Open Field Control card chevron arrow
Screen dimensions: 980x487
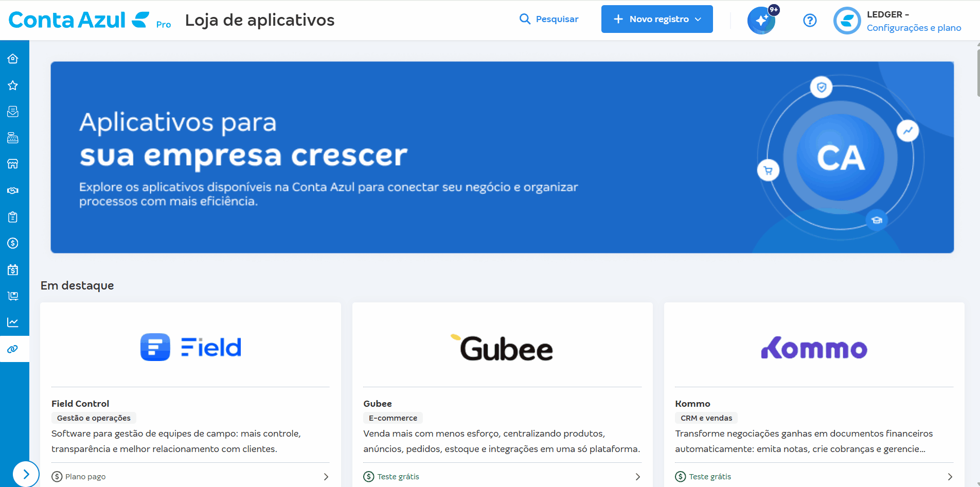[326, 477]
